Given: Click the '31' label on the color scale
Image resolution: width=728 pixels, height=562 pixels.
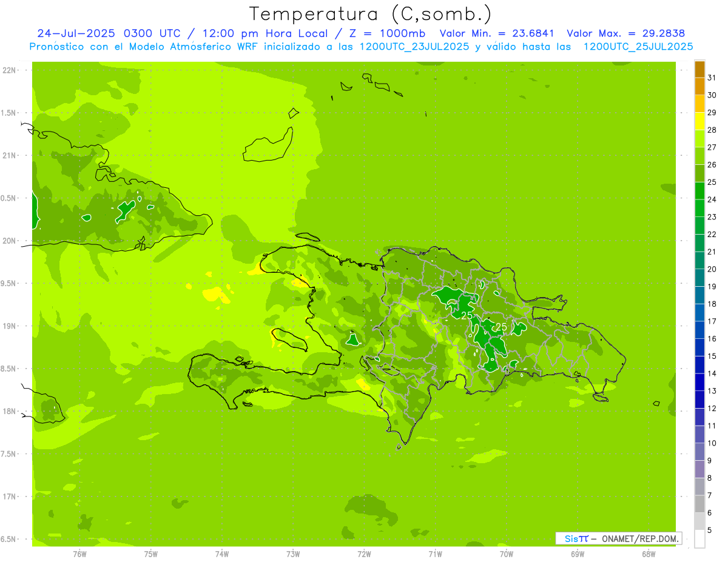Looking at the screenshot, I should 712,78.
